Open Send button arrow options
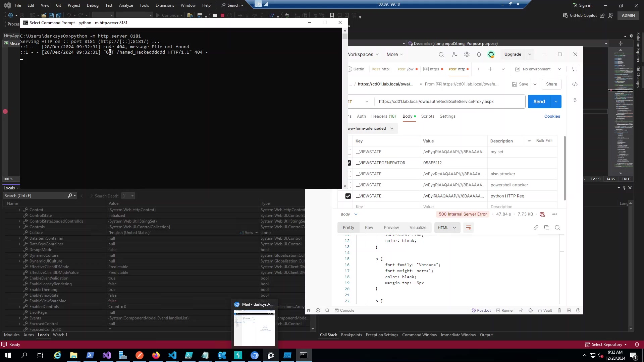 pos(556,102)
